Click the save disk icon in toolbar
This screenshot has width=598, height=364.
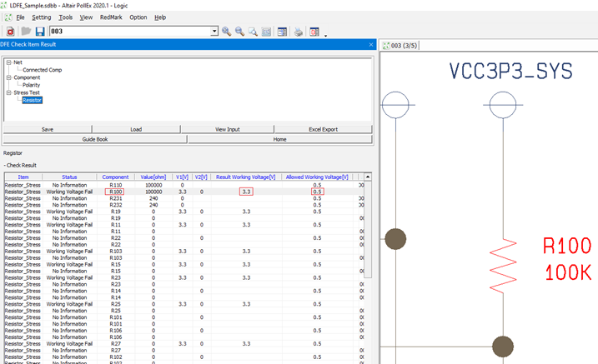pos(40,32)
